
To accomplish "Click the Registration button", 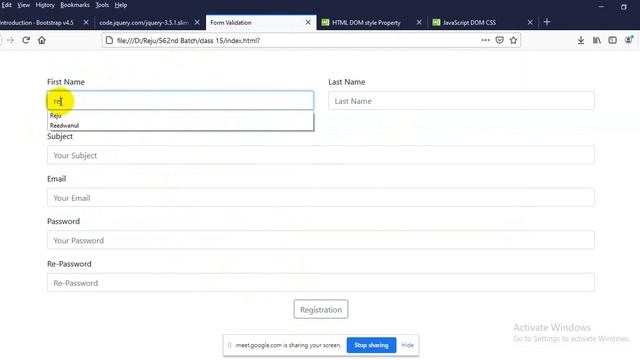I will [x=321, y=309].
